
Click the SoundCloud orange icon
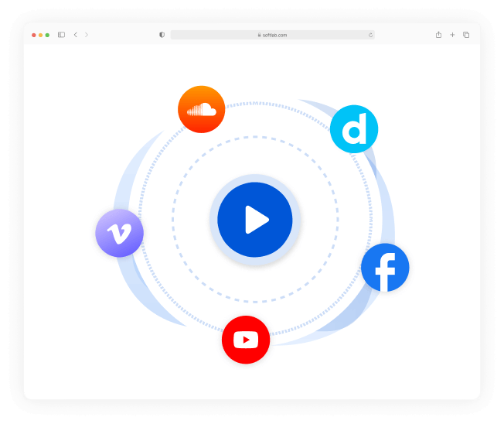click(x=202, y=109)
